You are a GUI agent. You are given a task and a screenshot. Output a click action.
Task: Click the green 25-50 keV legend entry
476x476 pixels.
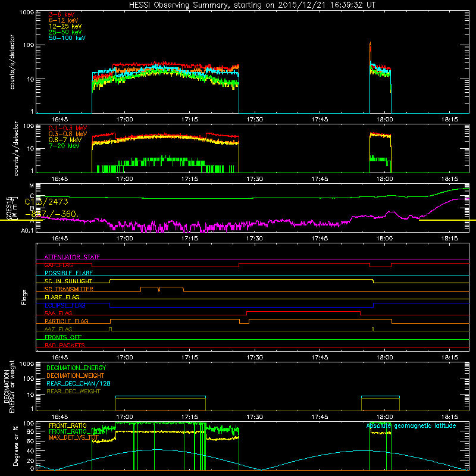point(65,32)
